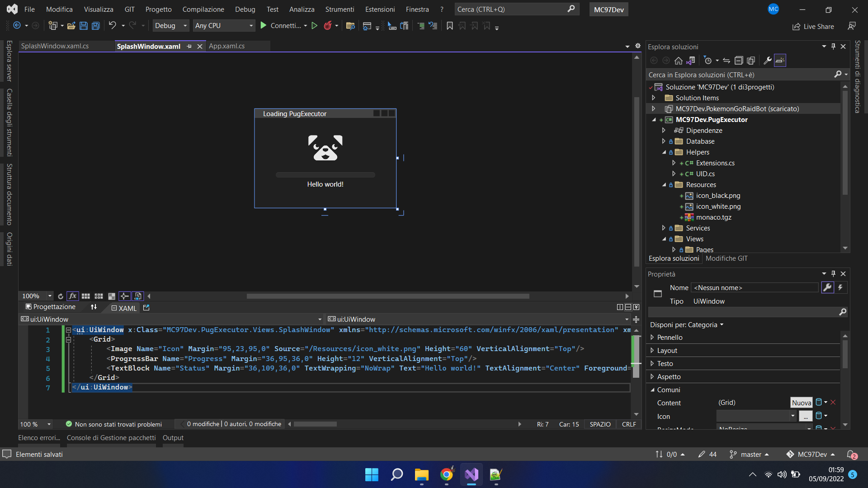Toggle effects with the fx button
The width and height of the screenshot is (868, 488).
click(x=72, y=296)
